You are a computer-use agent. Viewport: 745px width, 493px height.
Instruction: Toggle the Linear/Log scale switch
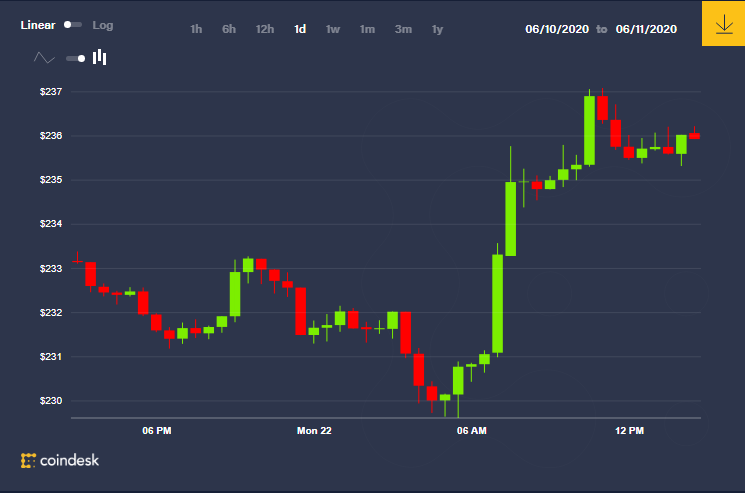click(x=73, y=25)
